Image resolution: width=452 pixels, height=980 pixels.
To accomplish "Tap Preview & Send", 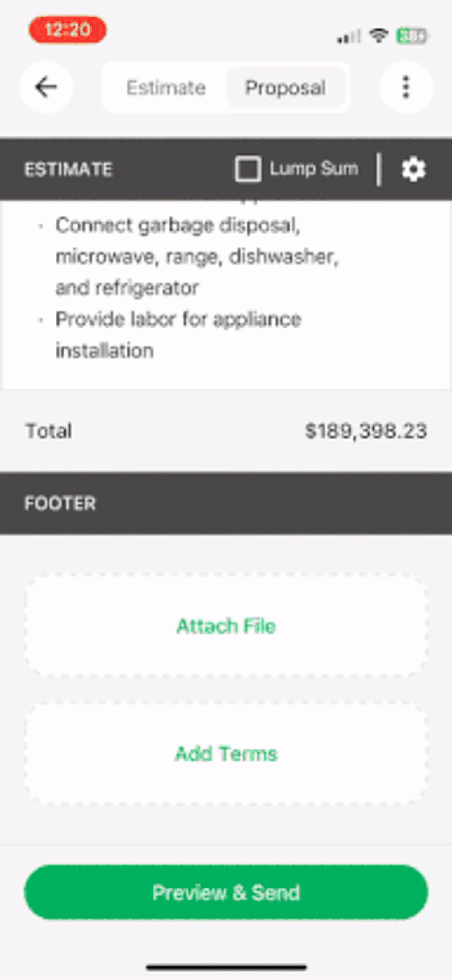I will (x=226, y=893).
